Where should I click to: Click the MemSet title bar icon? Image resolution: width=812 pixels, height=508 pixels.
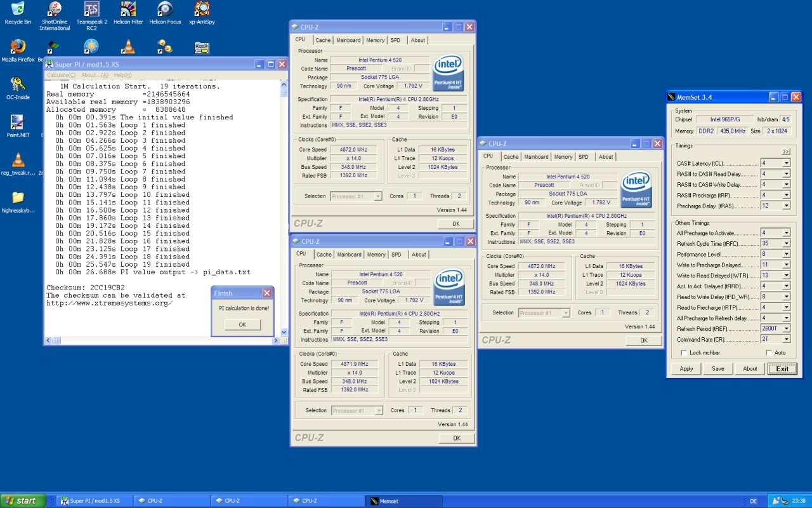[x=672, y=97]
